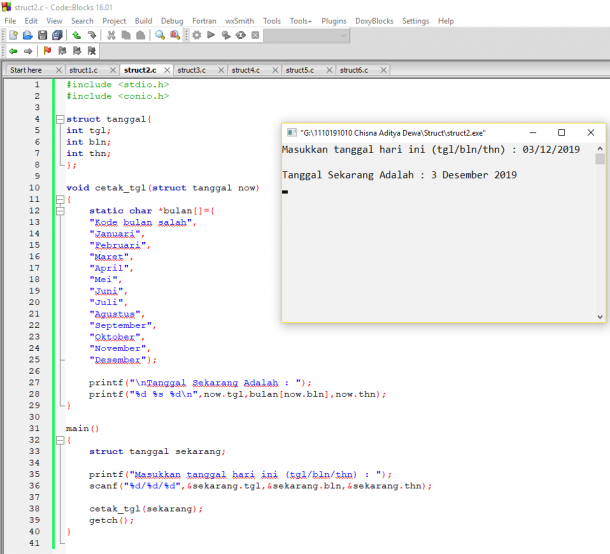Collapse cetak_tgl function fold at line 11
This screenshot has height=554, width=610.
click(x=60, y=200)
